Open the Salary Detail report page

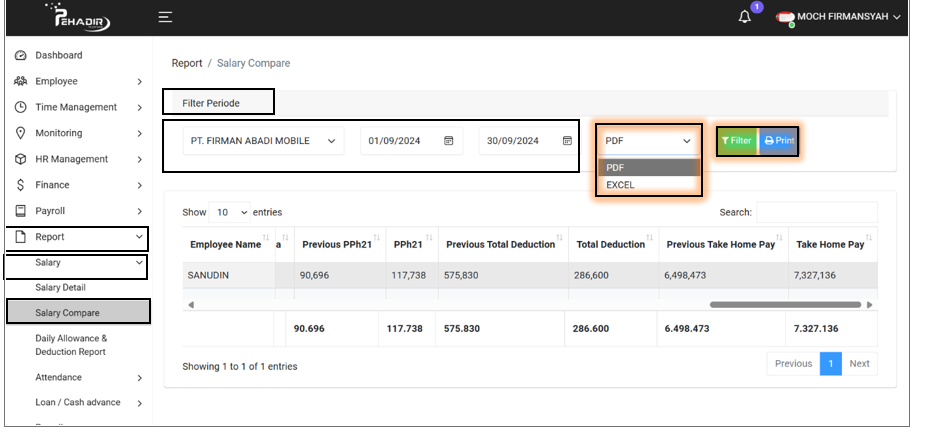coord(60,287)
